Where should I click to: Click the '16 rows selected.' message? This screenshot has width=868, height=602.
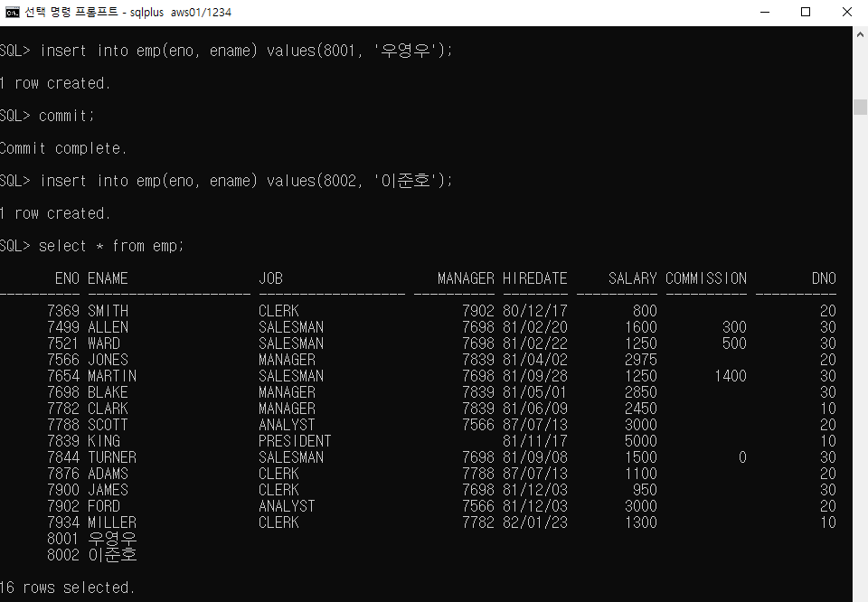pyautogui.click(x=67, y=588)
